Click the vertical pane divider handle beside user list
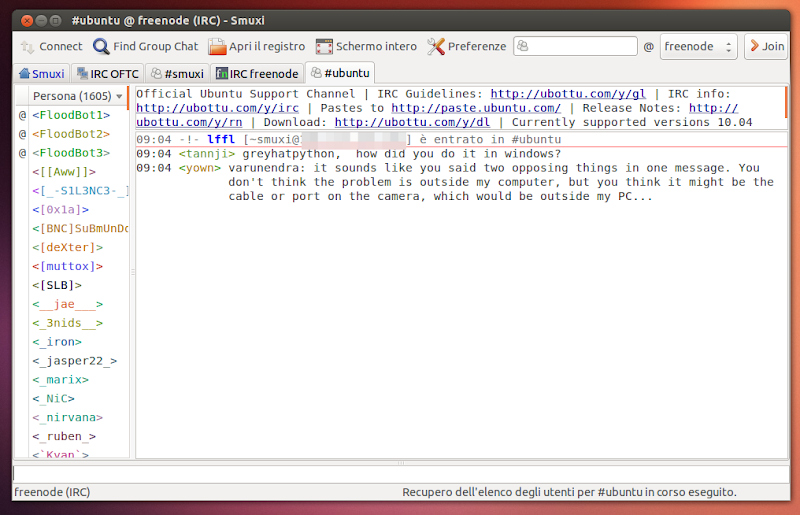Image resolution: width=800 pixels, height=515 pixels. (133, 272)
